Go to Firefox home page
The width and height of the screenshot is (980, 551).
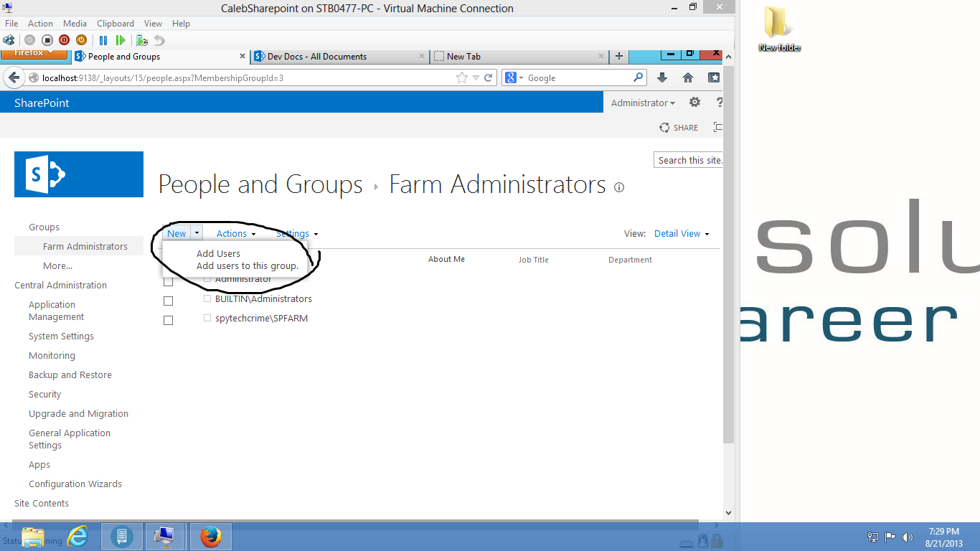[688, 77]
